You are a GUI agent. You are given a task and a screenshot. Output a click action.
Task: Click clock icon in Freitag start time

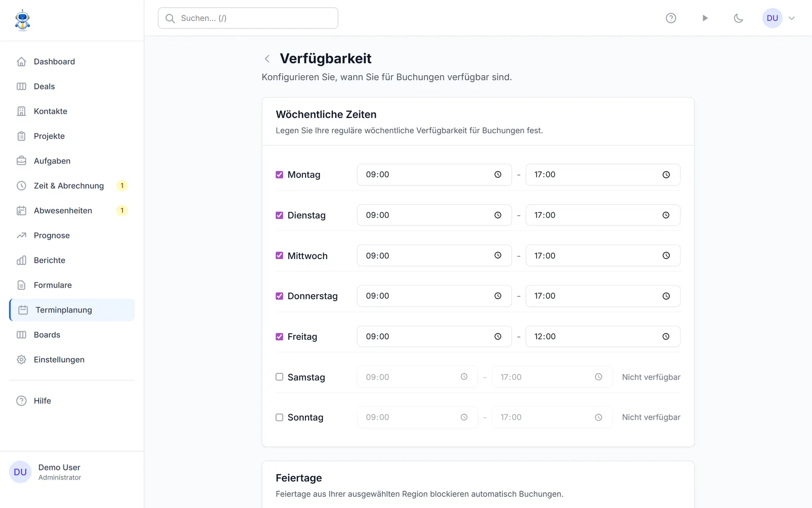click(x=498, y=337)
